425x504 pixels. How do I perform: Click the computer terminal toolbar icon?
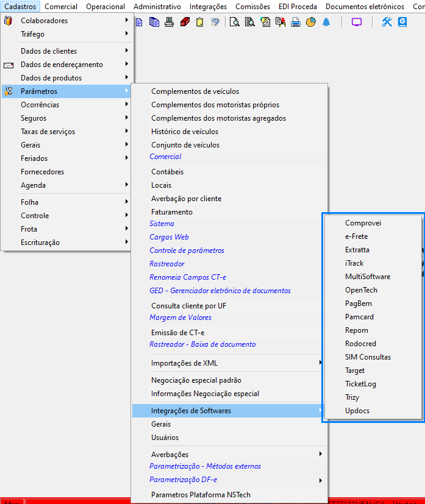click(x=169, y=22)
